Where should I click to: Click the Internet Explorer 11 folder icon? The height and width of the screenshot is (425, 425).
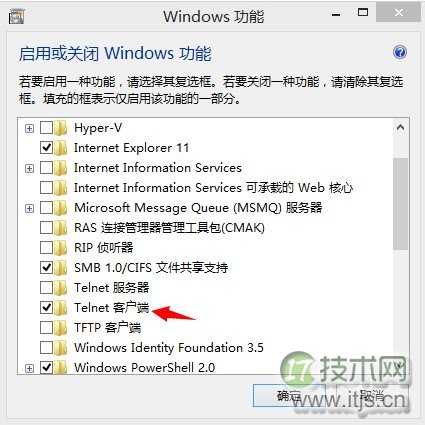click(x=61, y=148)
